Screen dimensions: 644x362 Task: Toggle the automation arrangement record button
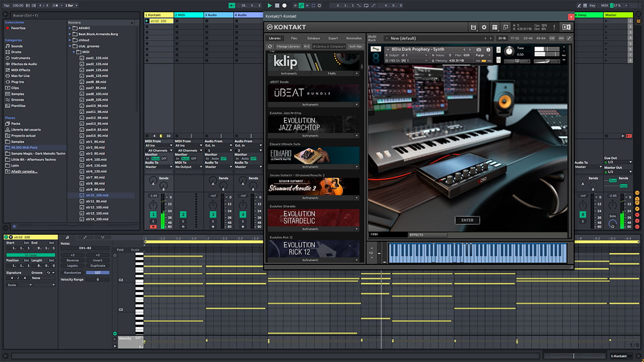302,5
